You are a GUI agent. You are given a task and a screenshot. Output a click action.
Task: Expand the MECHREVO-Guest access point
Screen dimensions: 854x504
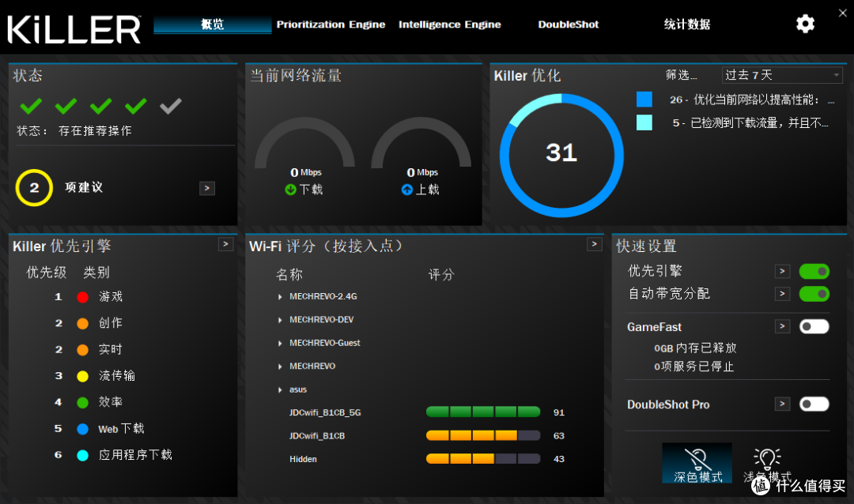pyautogui.click(x=280, y=343)
